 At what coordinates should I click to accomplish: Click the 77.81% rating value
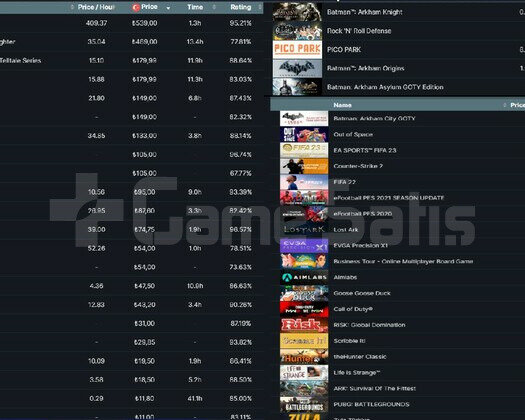coord(240,42)
